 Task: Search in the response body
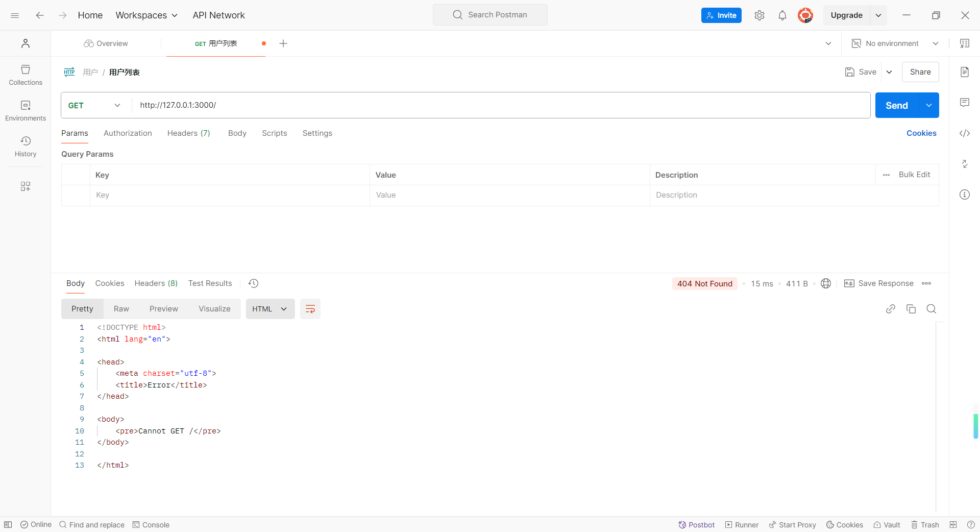[932, 309]
